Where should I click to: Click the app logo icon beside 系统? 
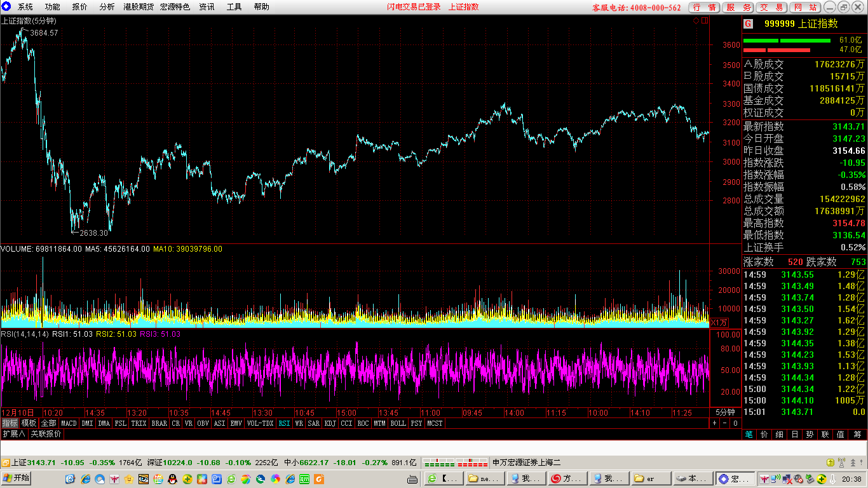pyautogui.click(x=6, y=7)
